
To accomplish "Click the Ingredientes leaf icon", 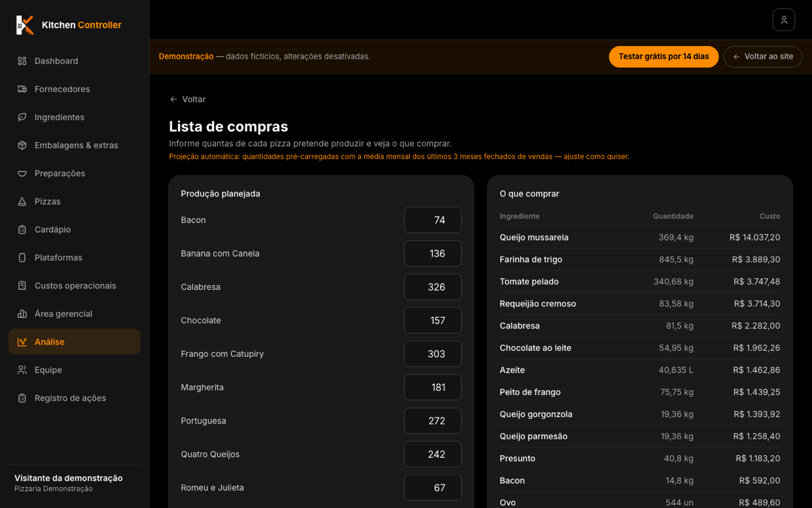I will 22,117.
